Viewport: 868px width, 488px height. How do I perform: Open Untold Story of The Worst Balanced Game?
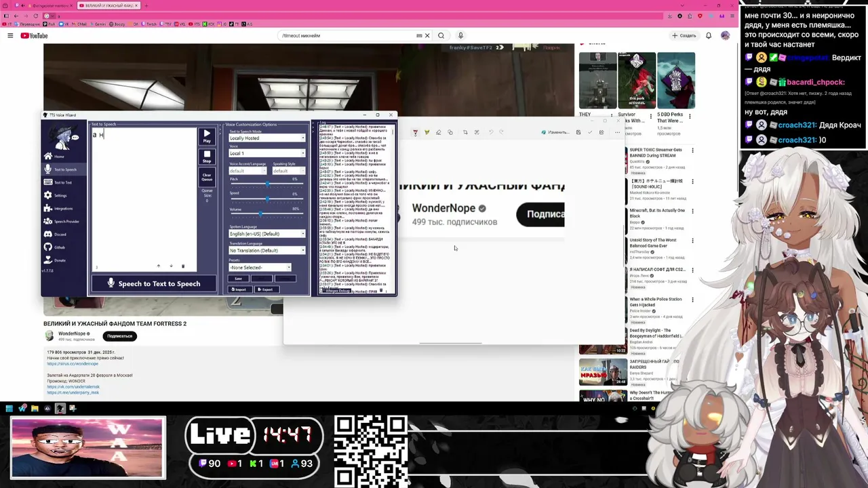(x=653, y=243)
